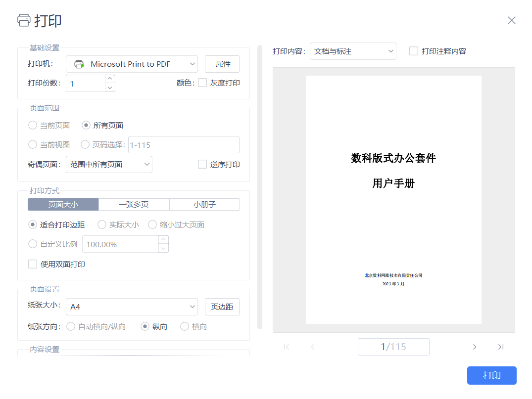
Task: Go to the next preview page
Action: point(474,347)
